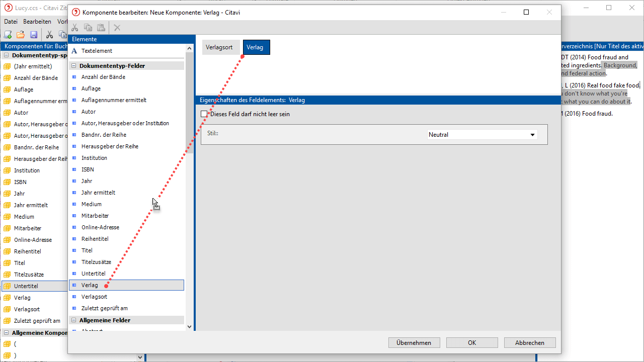Click the Abbrechen button

click(529, 343)
